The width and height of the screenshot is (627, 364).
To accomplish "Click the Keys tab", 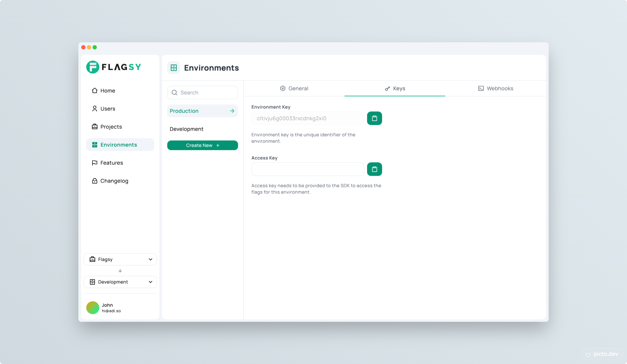I will [x=395, y=88].
